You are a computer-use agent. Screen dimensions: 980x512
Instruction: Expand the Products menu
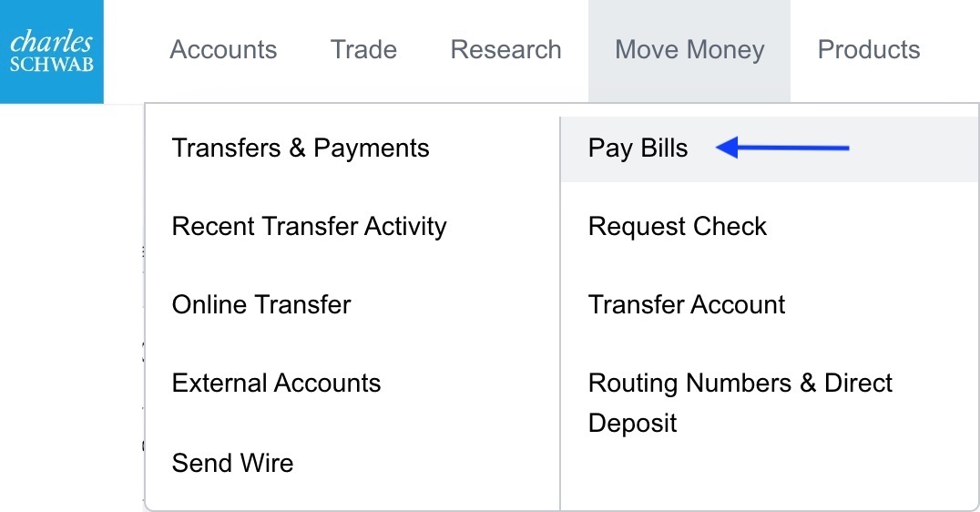(869, 49)
